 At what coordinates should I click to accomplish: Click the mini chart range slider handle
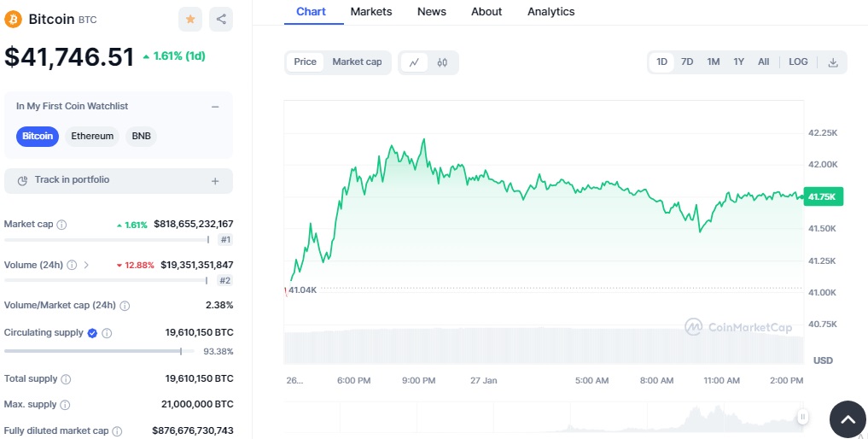(x=802, y=417)
